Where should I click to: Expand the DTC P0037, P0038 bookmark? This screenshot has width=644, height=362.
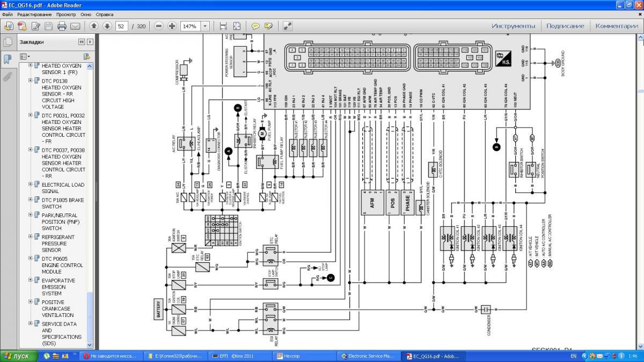(x=31, y=150)
